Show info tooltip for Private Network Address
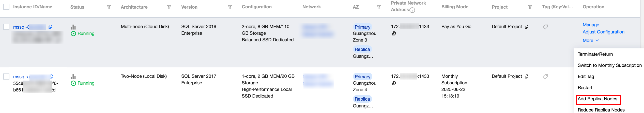Image resolution: width=644 pixels, height=113 pixels. [412, 10]
